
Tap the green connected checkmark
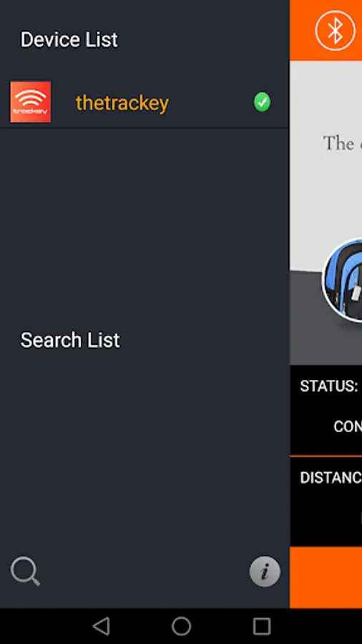[x=262, y=102]
